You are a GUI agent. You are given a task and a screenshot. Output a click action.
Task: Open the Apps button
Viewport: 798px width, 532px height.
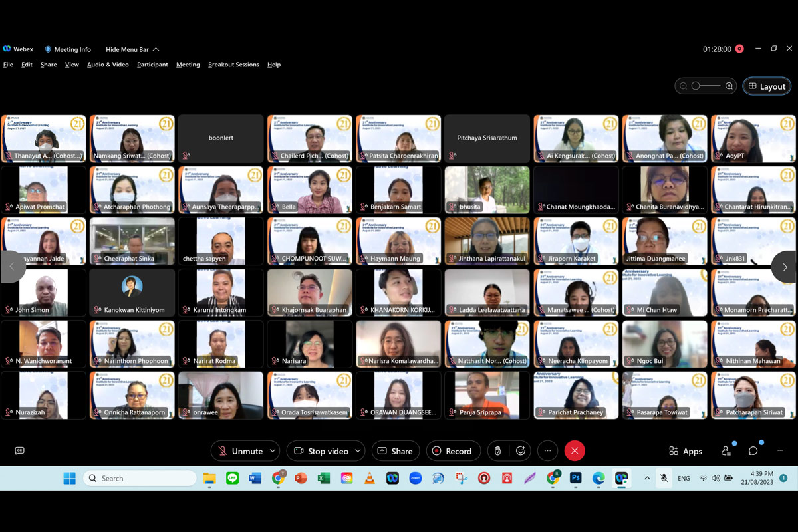tap(685, 451)
